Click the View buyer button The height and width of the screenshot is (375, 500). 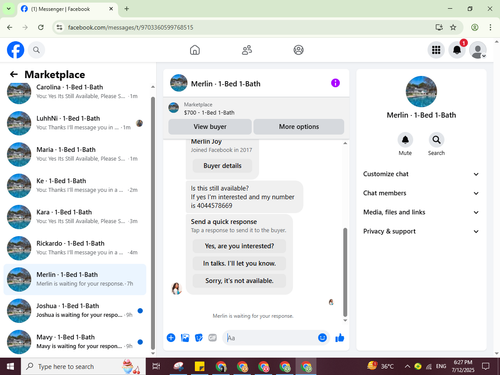pos(210,127)
